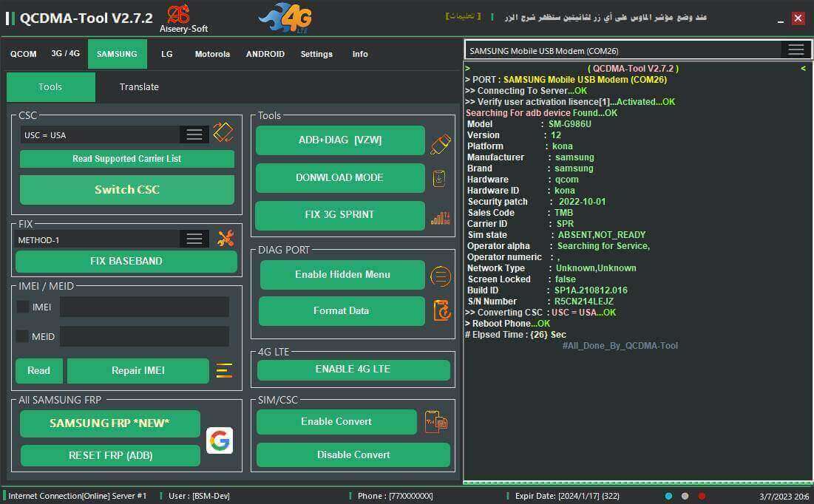This screenshot has height=504, width=814.
Task: Click the Enable Convert button
Action: 336,422
